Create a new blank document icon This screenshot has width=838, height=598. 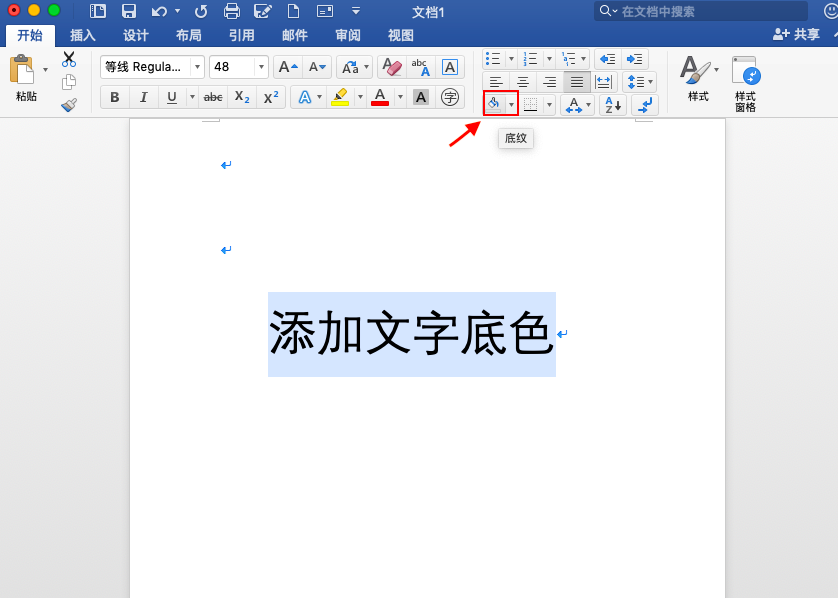(293, 11)
